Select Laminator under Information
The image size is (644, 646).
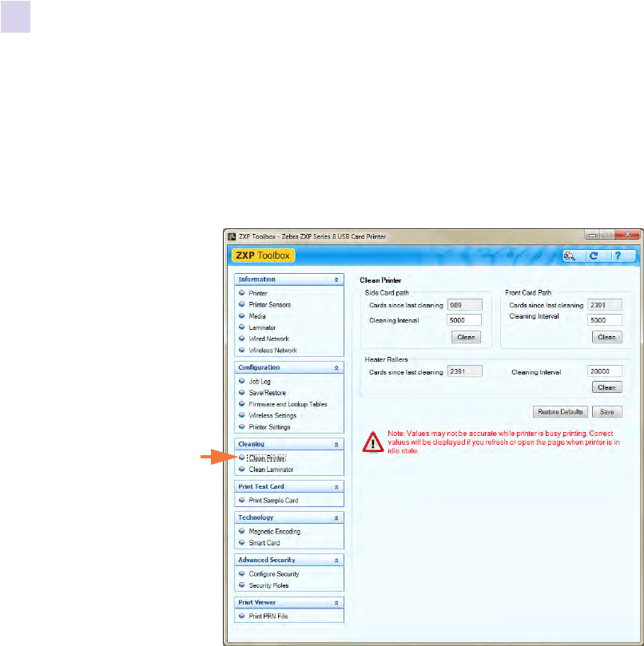coord(262,327)
